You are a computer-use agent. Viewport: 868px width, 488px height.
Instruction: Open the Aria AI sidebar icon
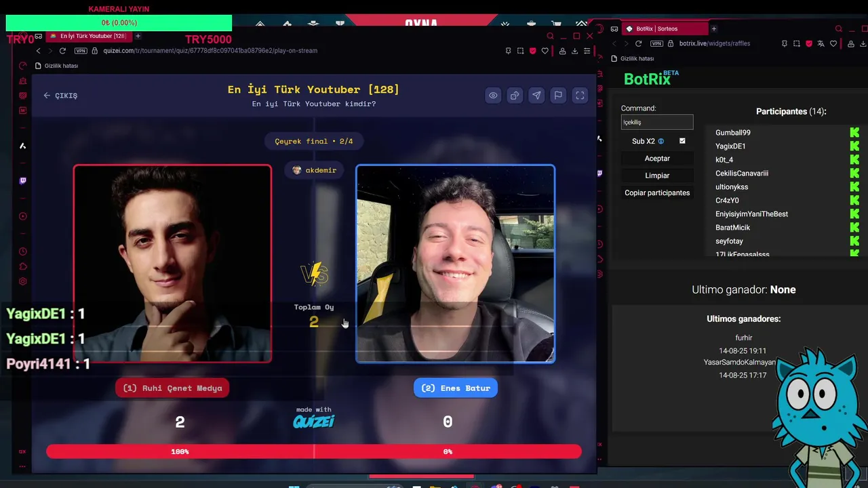(22, 146)
